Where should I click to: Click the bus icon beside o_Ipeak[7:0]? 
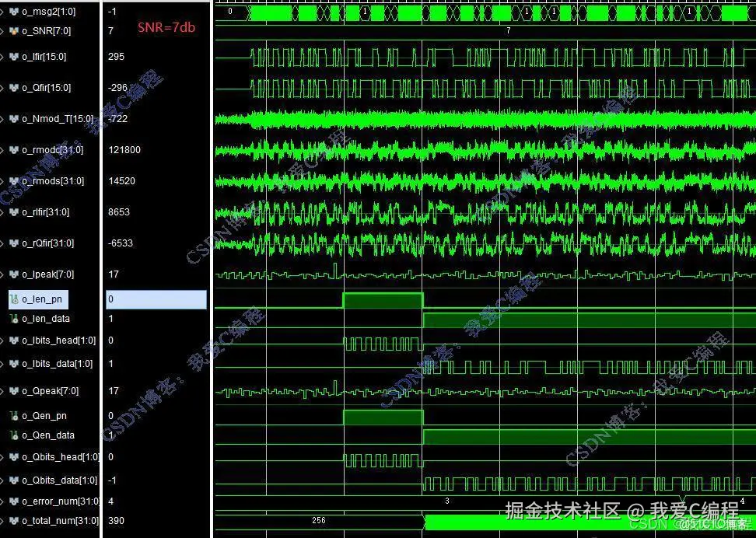pos(14,274)
